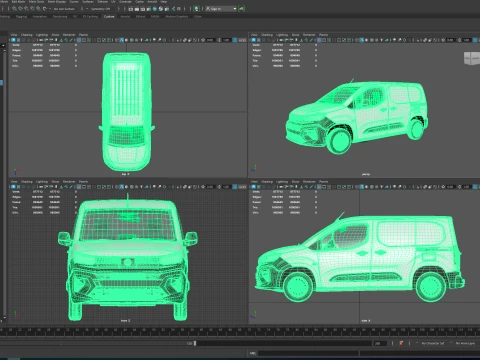480x360 pixels.
Task: Toggle Textured display in the top view panel
Action: 137,40
